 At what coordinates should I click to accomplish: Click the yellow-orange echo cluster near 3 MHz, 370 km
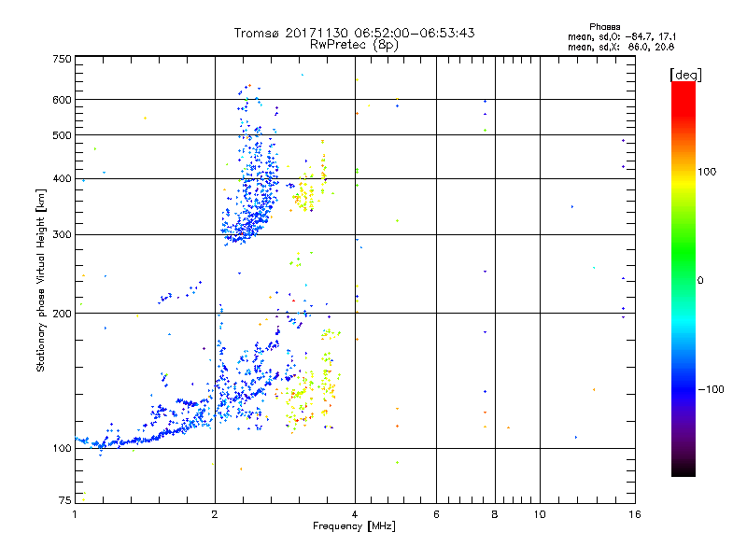click(304, 195)
